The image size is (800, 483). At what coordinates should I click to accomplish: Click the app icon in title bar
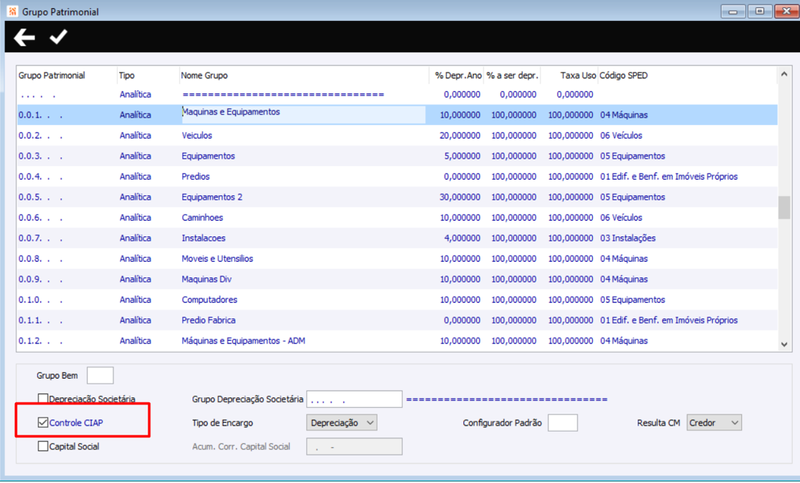(12, 11)
